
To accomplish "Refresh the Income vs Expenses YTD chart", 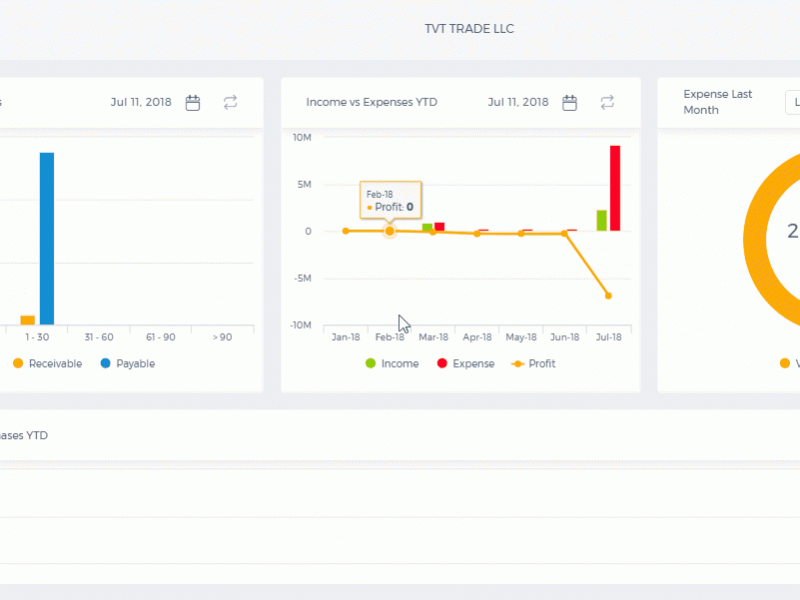I will click(x=607, y=103).
